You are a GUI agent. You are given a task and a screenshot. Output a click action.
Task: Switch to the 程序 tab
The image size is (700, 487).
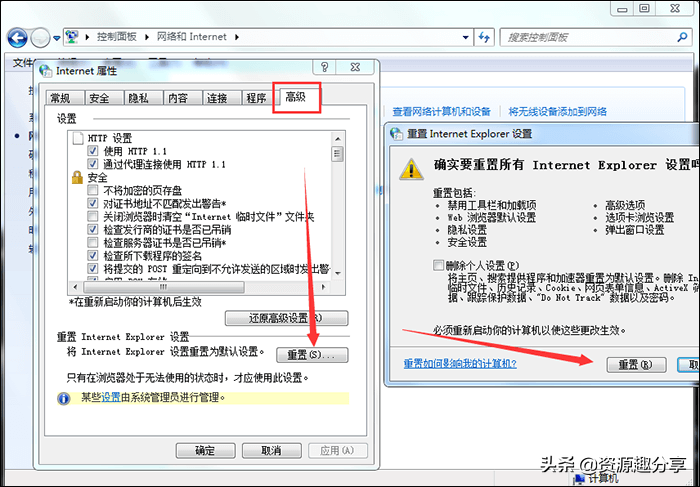[x=256, y=98]
